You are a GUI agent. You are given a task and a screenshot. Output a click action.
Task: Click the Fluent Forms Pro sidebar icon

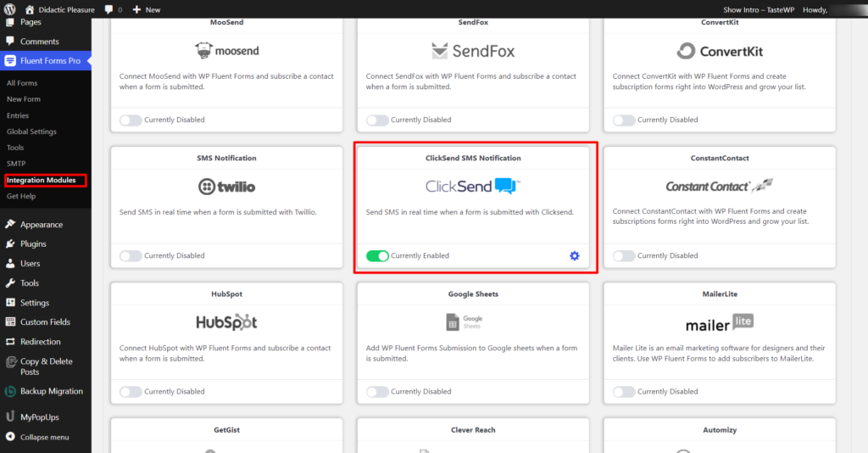point(10,61)
